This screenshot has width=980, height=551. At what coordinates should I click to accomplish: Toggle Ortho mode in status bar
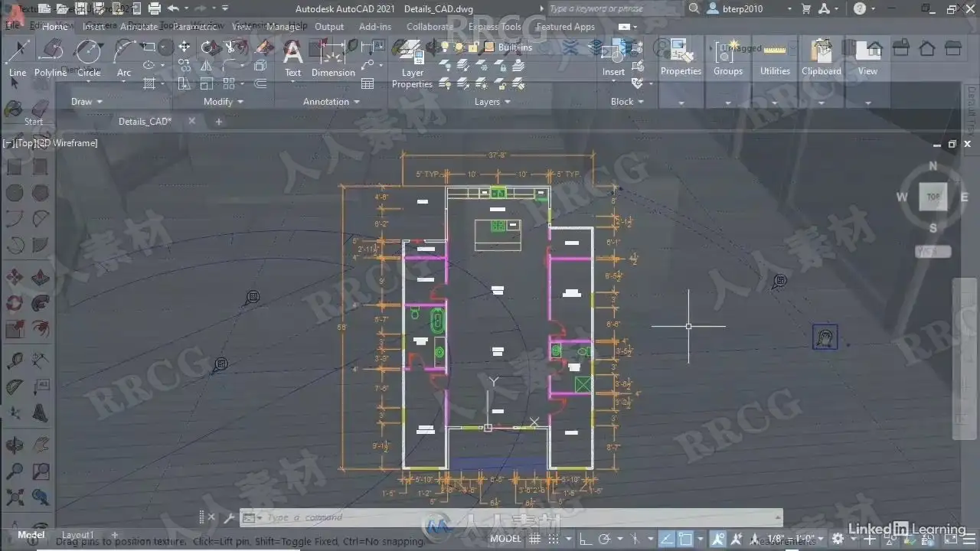pos(587,539)
